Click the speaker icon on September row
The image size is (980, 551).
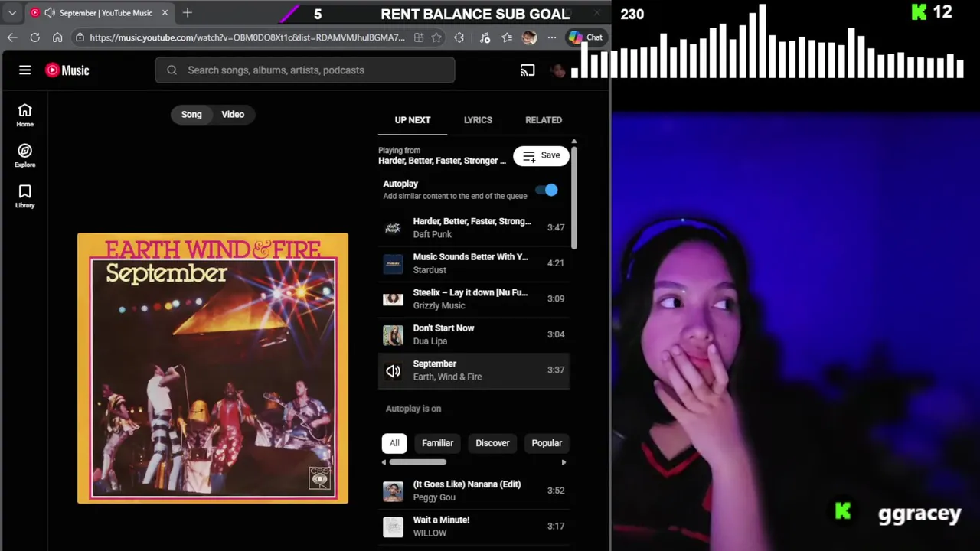393,370
